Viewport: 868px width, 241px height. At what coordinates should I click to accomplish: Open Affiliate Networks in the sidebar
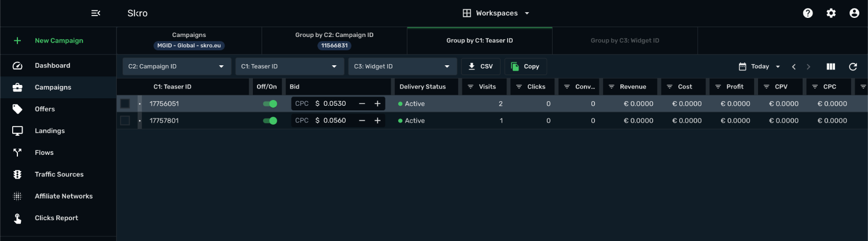pyautogui.click(x=58, y=196)
